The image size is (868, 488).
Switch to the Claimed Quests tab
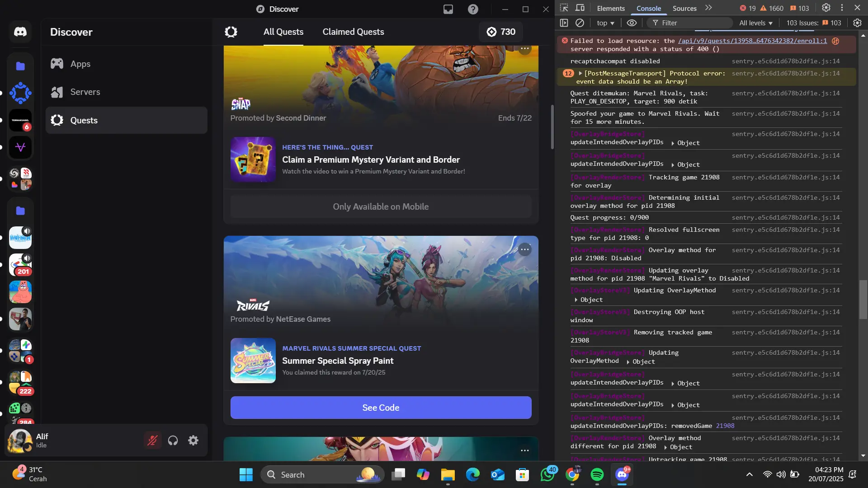pos(353,32)
